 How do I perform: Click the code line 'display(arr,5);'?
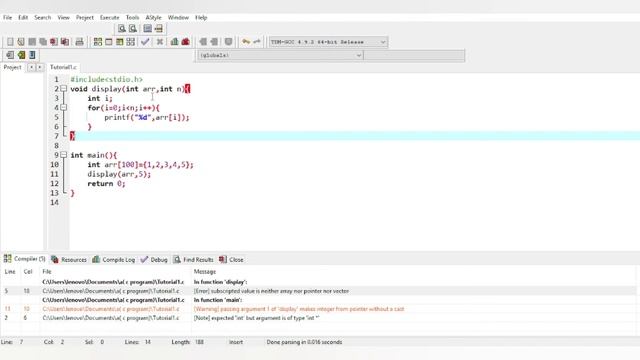119,174
